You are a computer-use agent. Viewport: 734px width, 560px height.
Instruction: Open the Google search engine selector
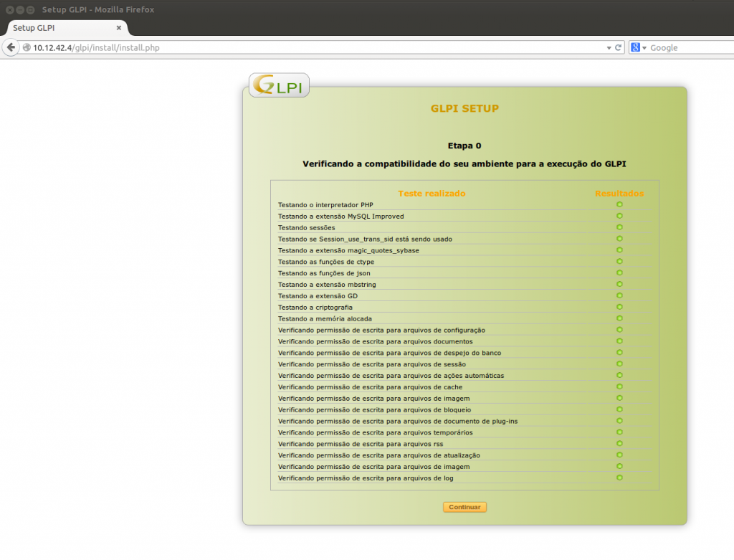pyautogui.click(x=638, y=47)
